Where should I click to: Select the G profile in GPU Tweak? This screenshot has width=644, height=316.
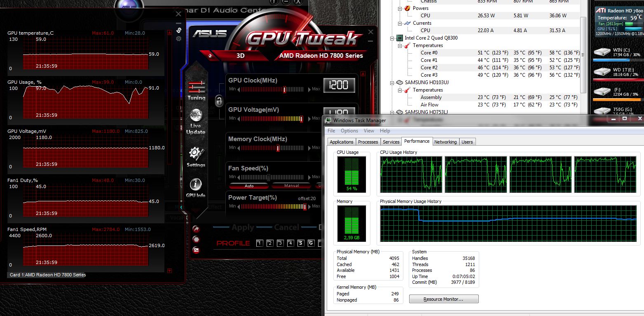coord(311,243)
